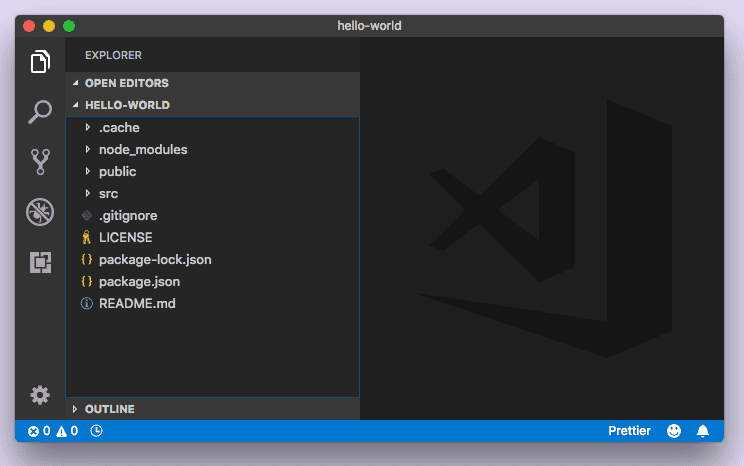This screenshot has width=744, height=466.
Task: Open notifications bell icon
Action: coord(703,431)
